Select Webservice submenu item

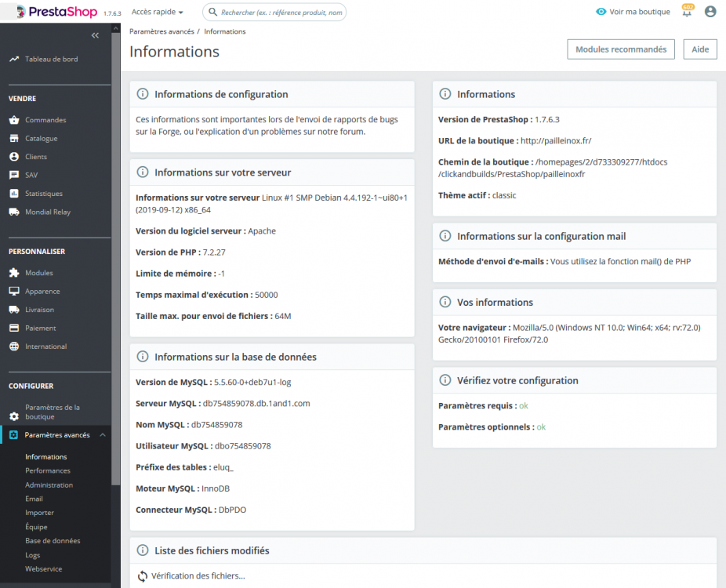[x=44, y=568]
